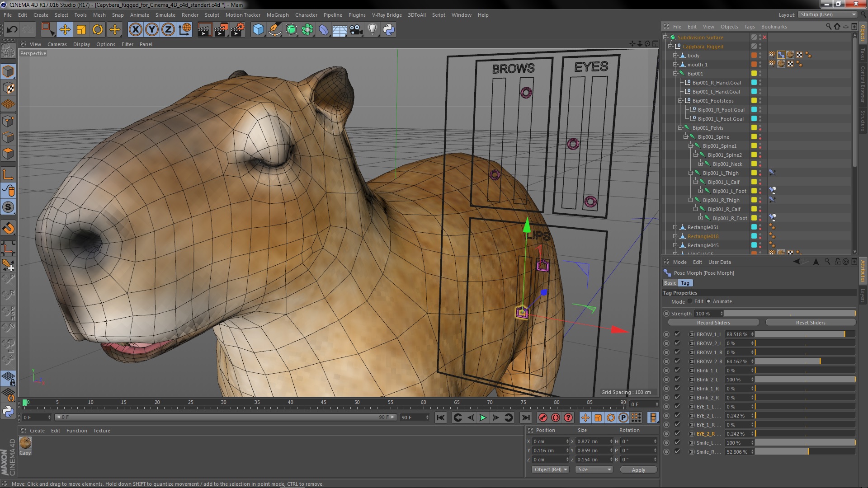Add a Light object
The height and width of the screenshot is (488, 868).
(372, 30)
